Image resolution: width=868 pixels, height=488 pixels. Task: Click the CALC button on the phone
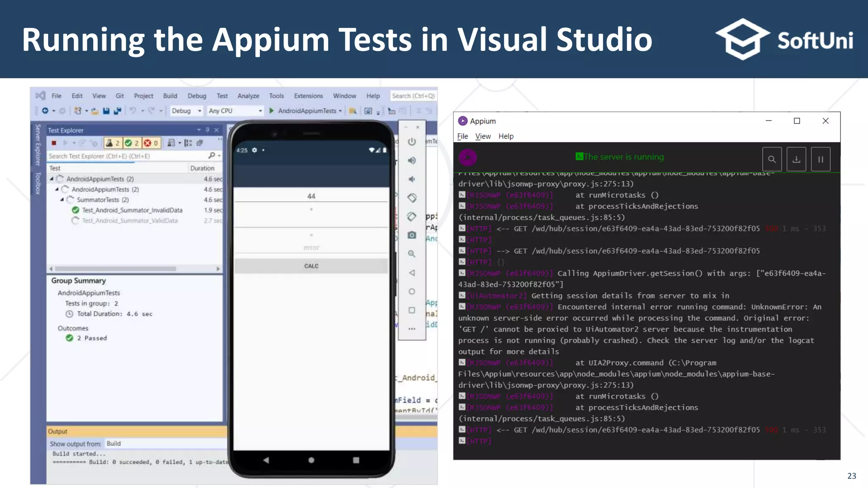pyautogui.click(x=311, y=266)
